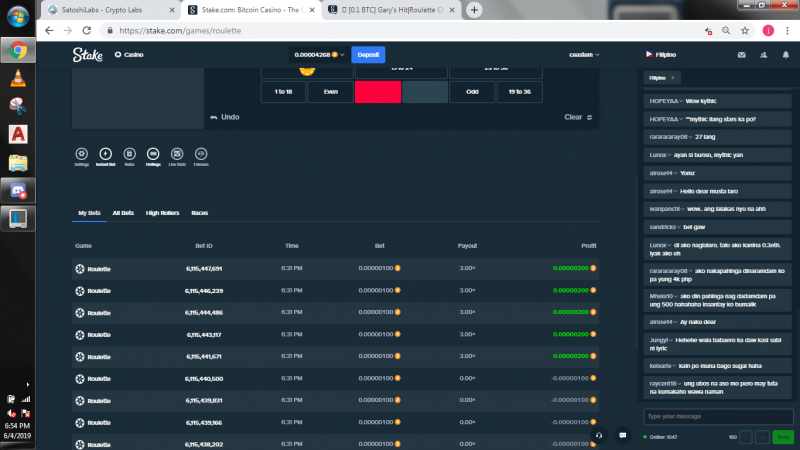
Task: Open VLC from the taskbar
Action: [x=18, y=78]
